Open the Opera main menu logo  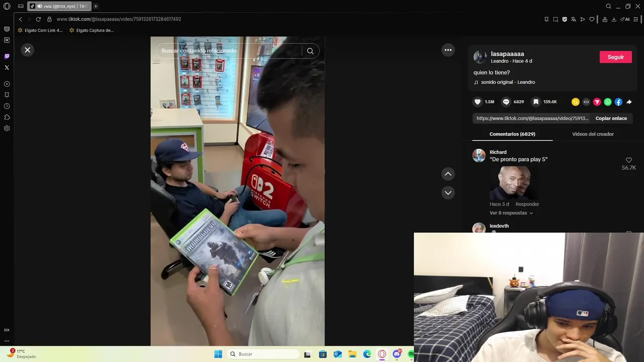pos(7,6)
